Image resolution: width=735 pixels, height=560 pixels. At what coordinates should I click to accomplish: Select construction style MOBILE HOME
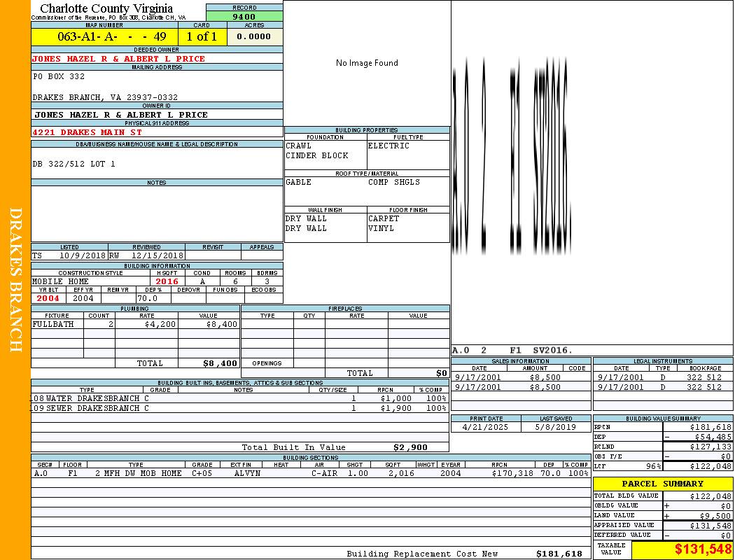coord(60,281)
